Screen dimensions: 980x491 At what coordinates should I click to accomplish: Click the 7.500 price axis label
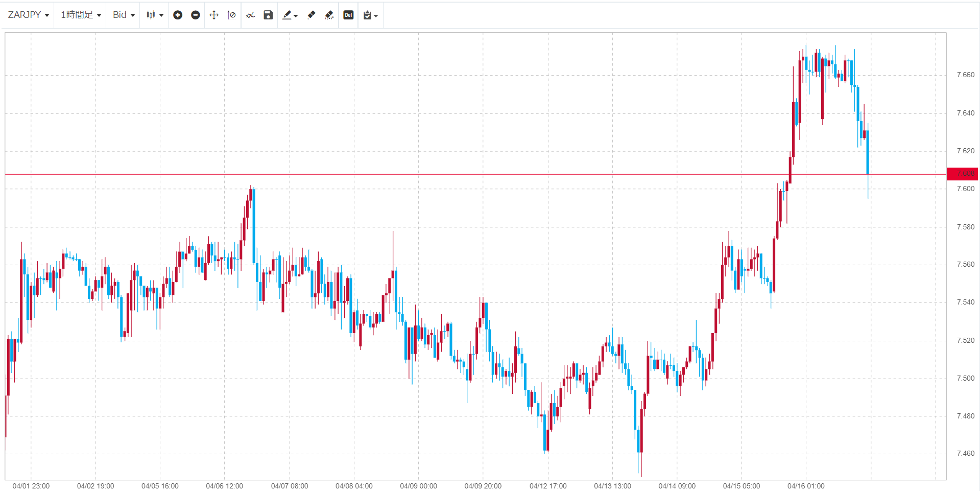point(965,378)
